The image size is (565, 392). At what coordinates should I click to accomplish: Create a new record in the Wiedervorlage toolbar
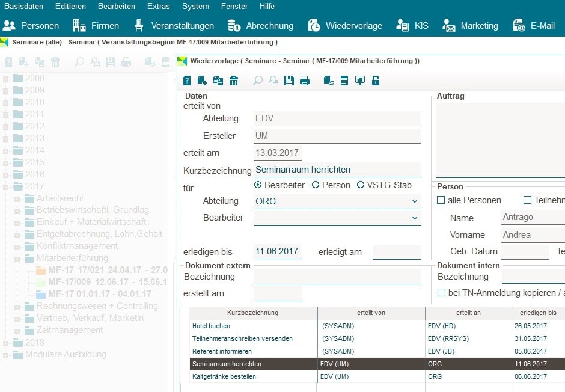(202, 81)
